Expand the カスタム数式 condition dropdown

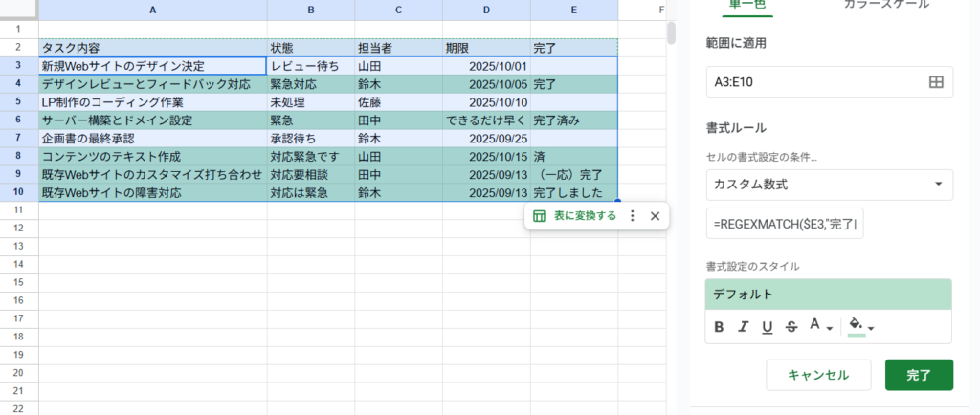click(829, 184)
